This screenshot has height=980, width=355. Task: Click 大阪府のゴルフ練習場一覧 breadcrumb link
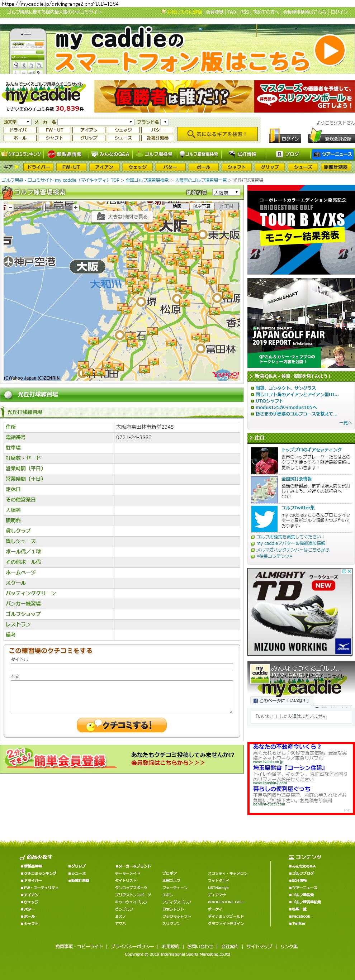[x=200, y=180]
